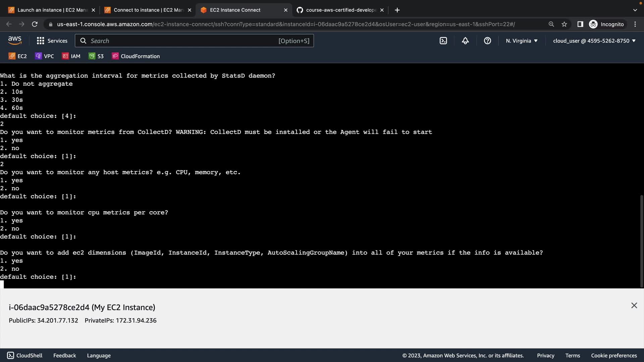Bookmark this page with star icon
This screenshot has width=644, height=362.
564,24
